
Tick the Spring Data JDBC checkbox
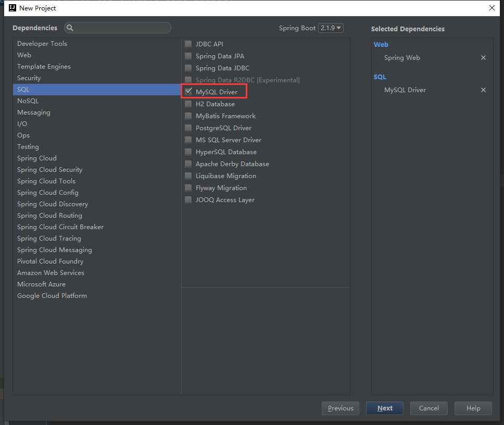point(188,68)
